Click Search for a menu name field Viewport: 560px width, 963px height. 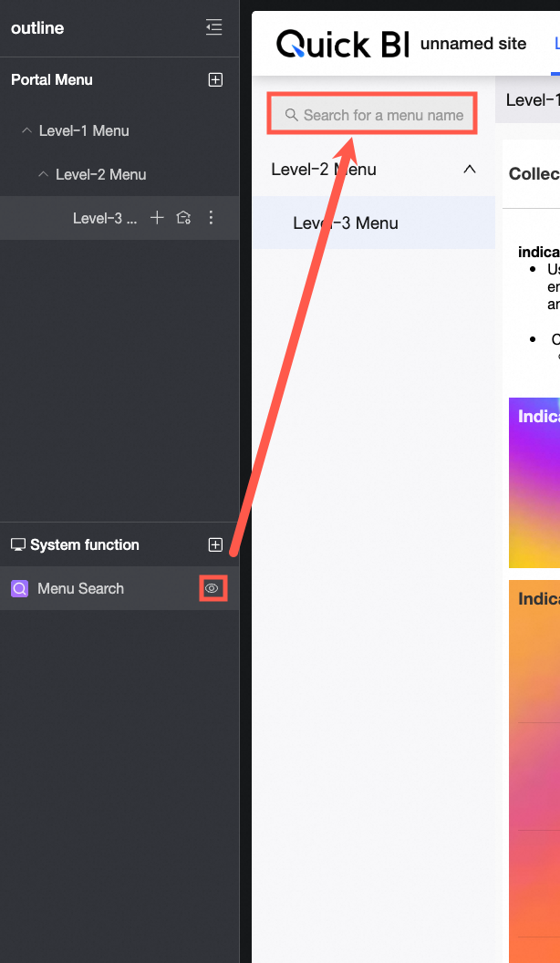[x=373, y=115]
